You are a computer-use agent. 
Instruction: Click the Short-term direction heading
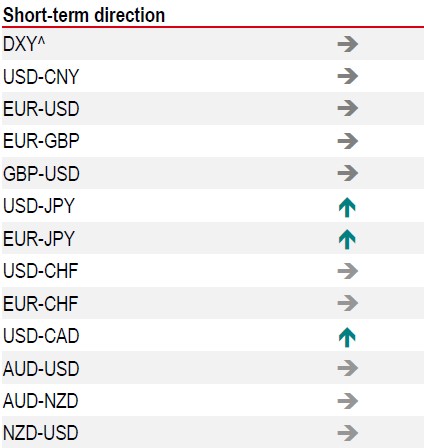84,15
